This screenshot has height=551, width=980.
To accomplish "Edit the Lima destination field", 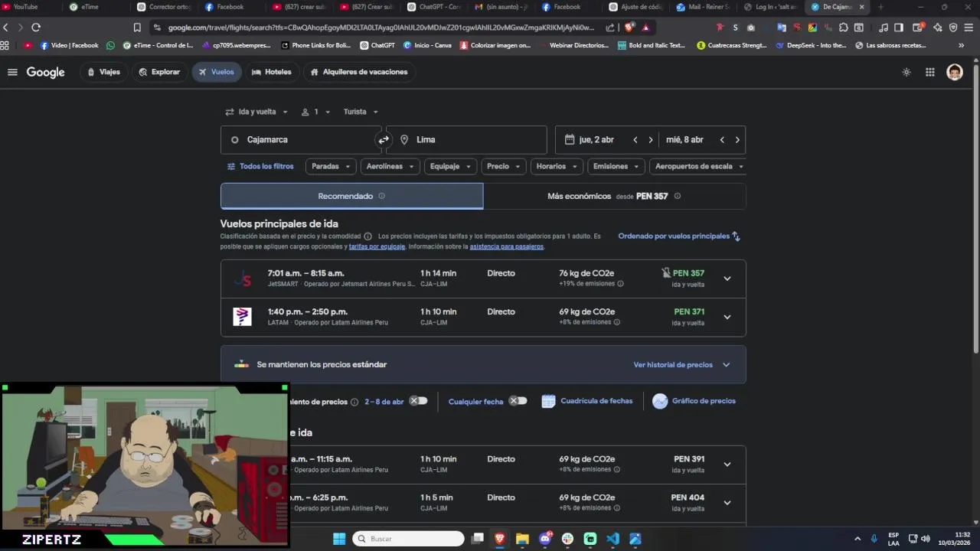I will [x=466, y=140].
